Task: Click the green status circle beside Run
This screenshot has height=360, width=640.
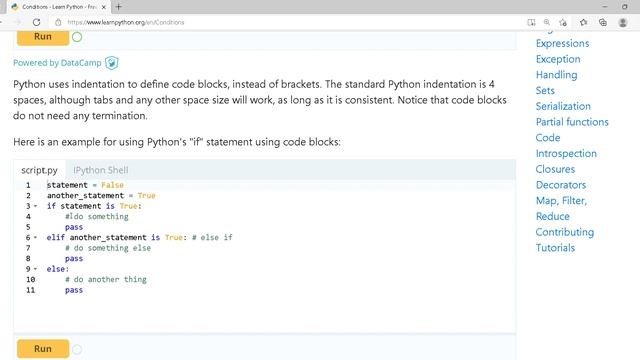Action: (x=77, y=37)
